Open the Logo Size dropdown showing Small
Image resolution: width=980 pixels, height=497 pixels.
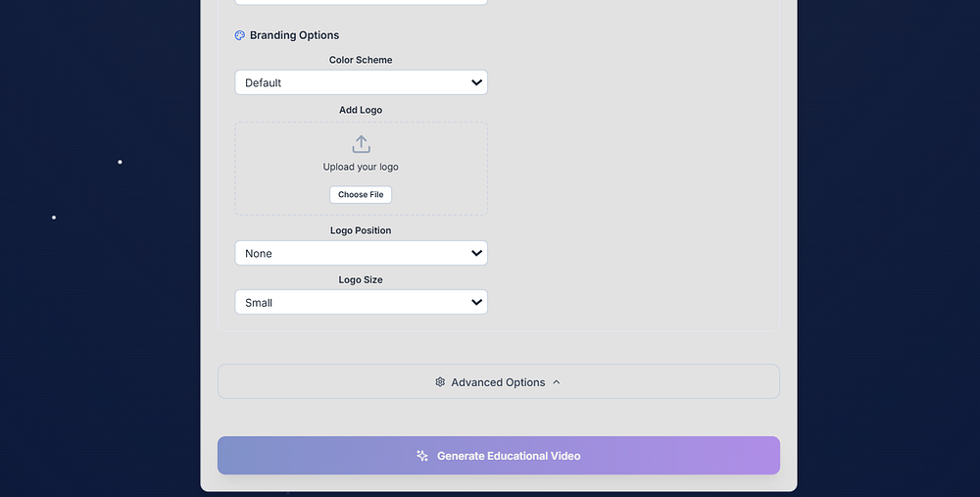(x=362, y=303)
